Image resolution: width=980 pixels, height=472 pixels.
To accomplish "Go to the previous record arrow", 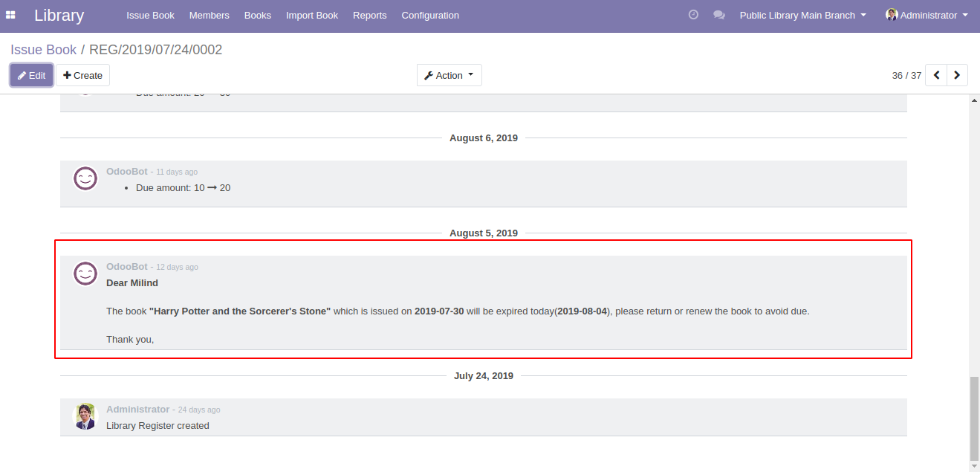I will (x=936, y=75).
